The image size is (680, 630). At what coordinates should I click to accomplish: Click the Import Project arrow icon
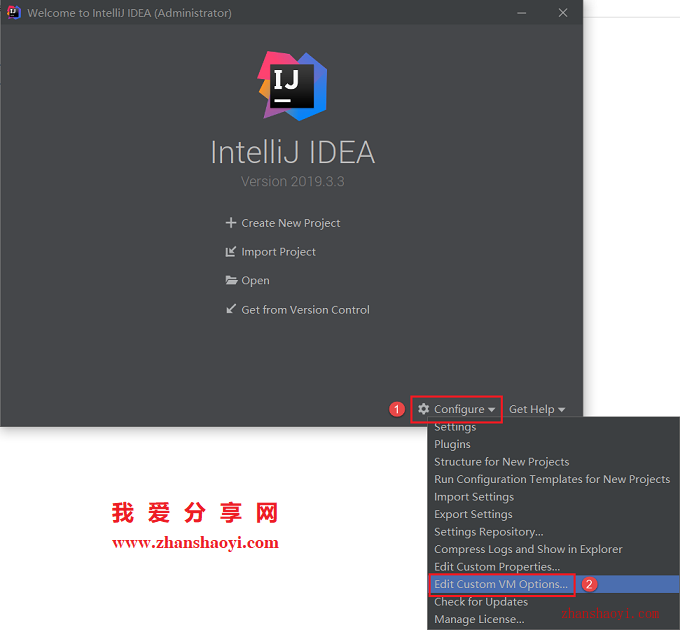click(231, 252)
